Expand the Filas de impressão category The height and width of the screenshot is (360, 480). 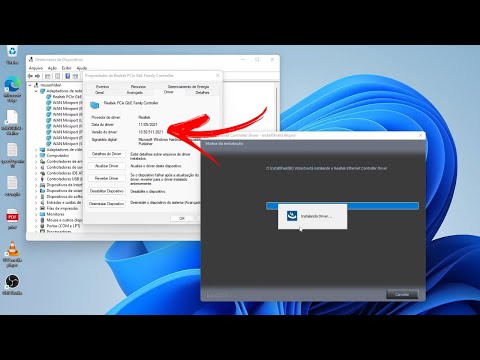click(x=36, y=209)
